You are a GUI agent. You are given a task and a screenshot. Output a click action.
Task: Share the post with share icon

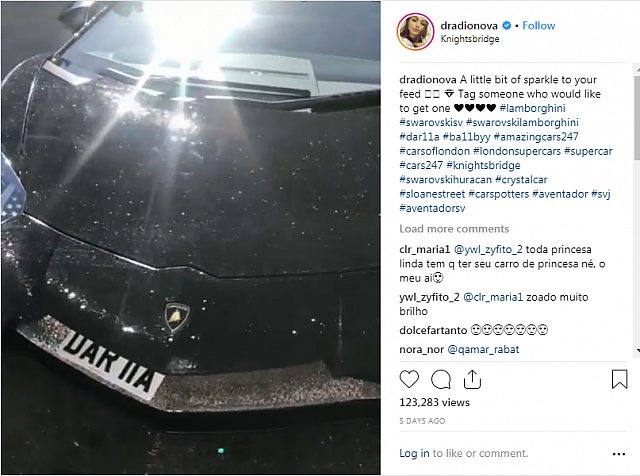[x=472, y=379]
